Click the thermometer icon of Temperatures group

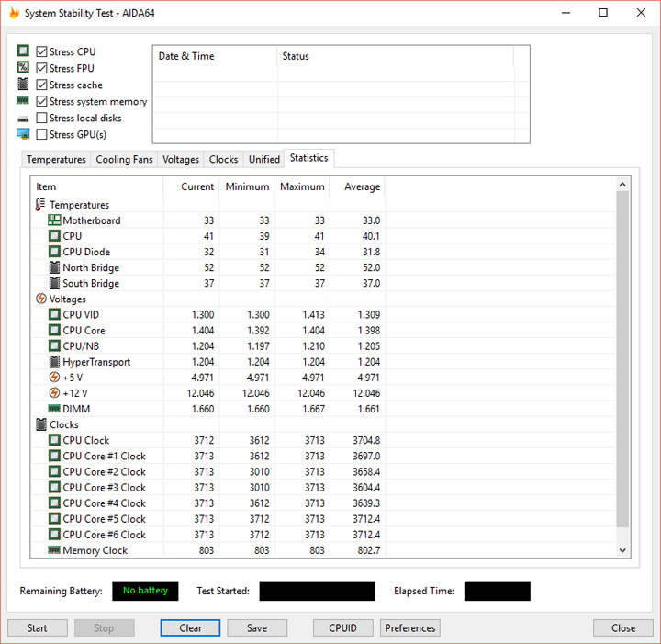(x=40, y=205)
